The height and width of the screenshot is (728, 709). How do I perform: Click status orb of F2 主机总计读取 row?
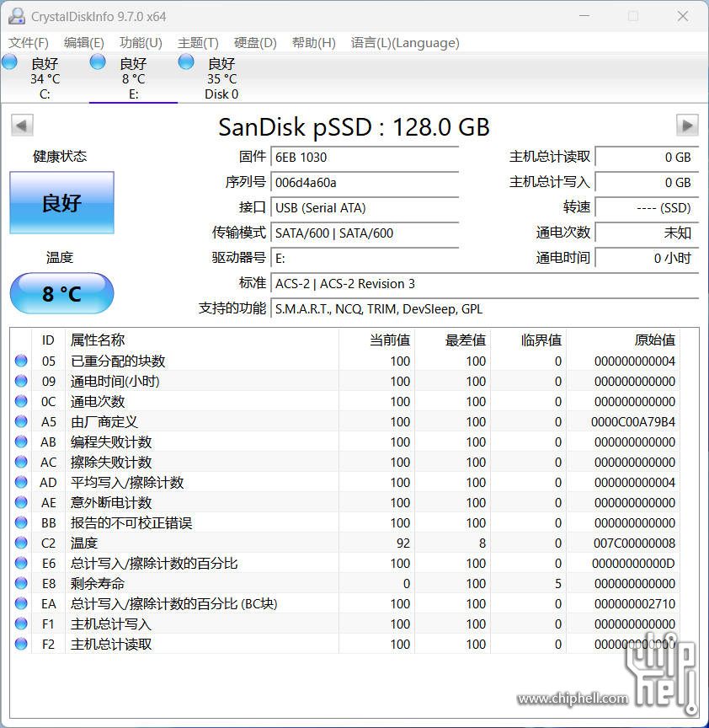point(21,644)
